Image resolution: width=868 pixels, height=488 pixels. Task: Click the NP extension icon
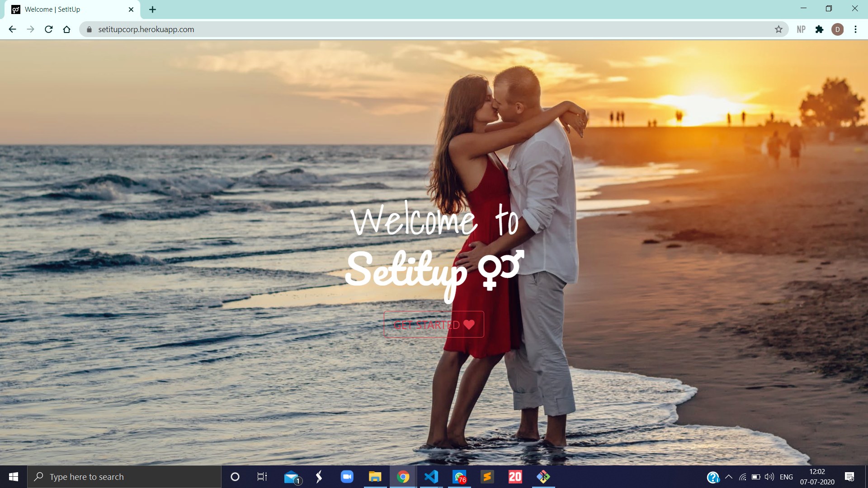click(x=801, y=29)
